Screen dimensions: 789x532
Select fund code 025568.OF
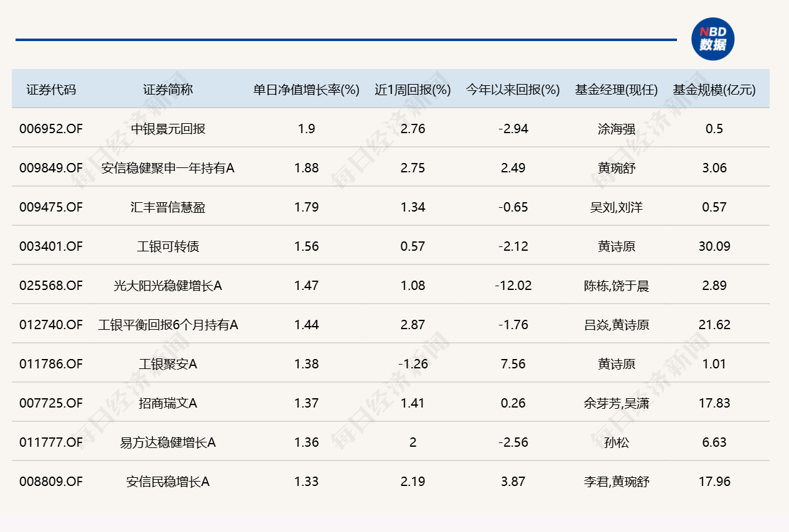point(51,286)
